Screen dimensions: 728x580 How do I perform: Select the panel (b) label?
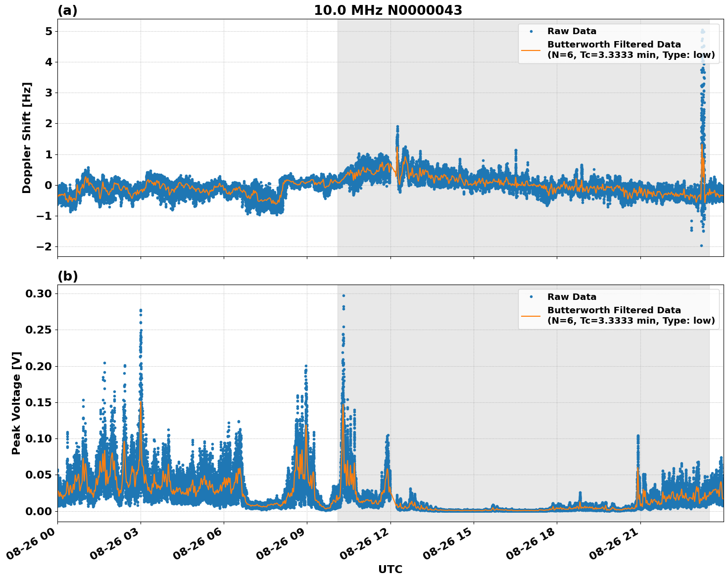[x=68, y=277]
